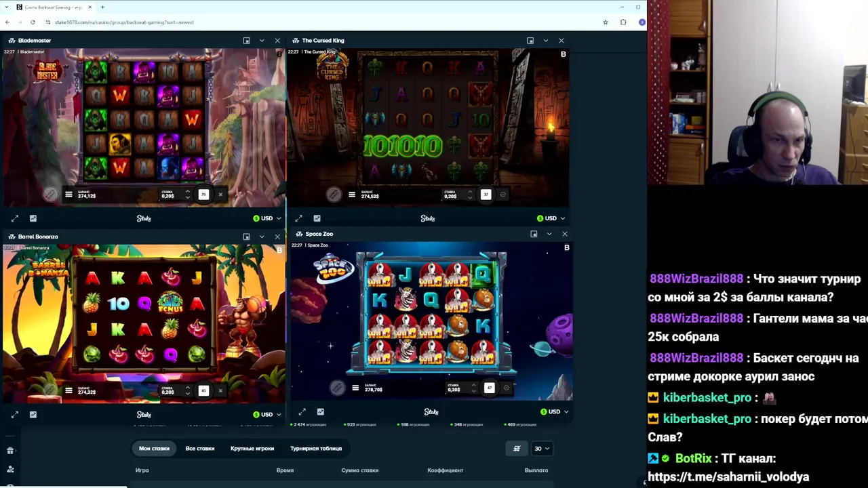Collapse the Blademaster window with chevron
Image resolution: width=868 pixels, height=488 pixels.
point(262,41)
